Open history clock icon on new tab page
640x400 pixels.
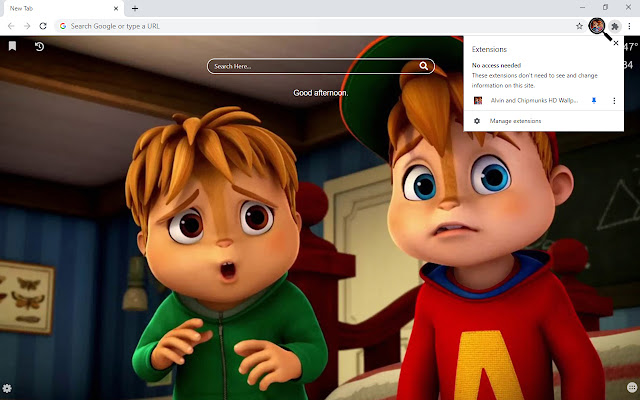point(39,47)
